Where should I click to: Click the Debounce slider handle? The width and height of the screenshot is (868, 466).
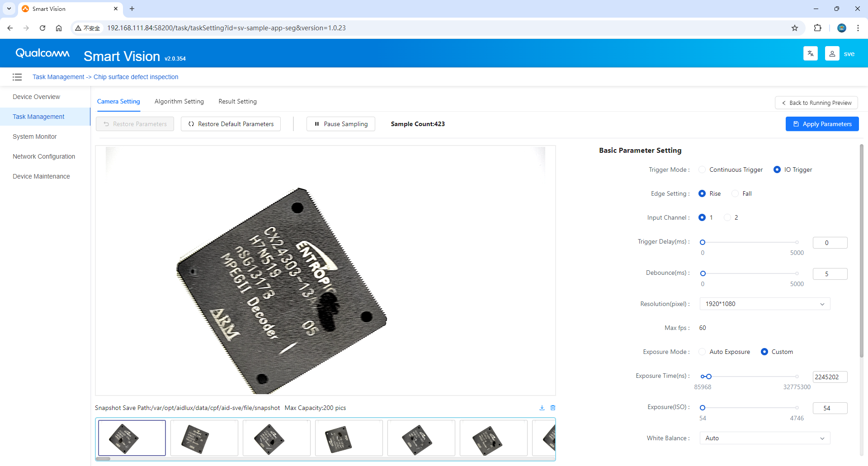click(x=703, y=273)
